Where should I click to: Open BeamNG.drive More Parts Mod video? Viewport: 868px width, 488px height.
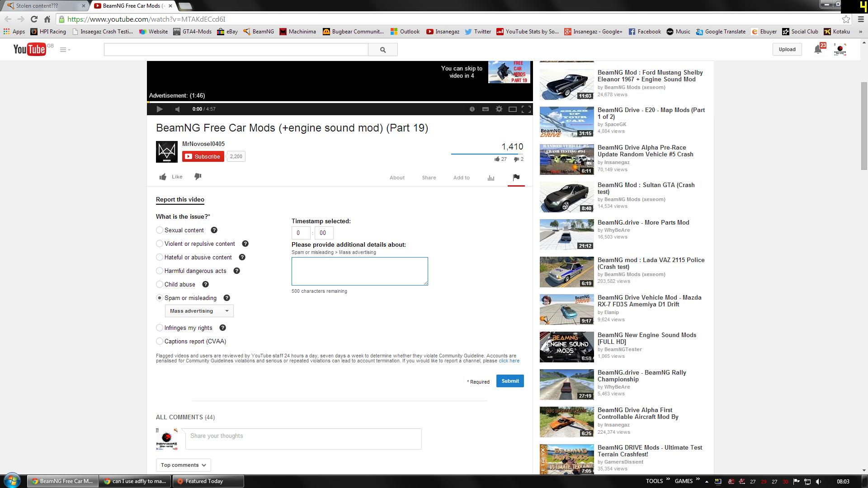click(643, 222)
